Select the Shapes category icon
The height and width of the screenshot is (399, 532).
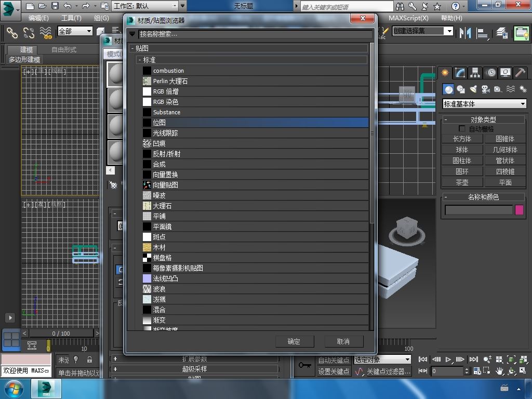[461, 89]
